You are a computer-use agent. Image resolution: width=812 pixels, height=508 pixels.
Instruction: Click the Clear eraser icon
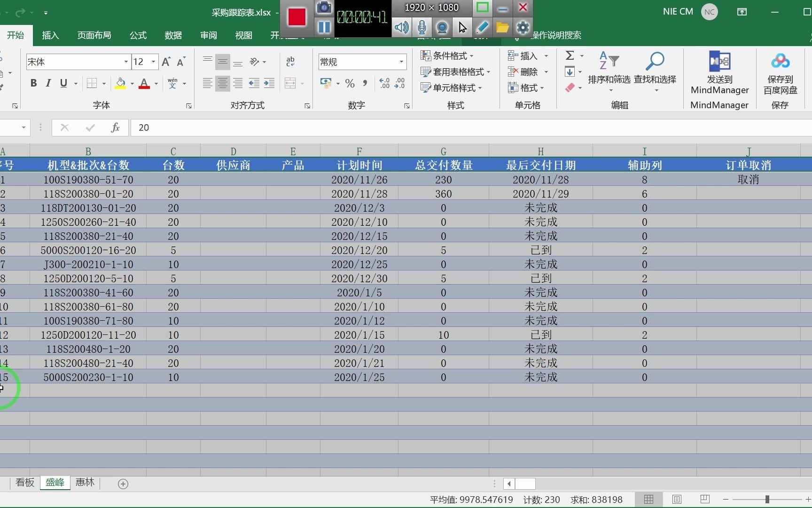[570, 87]
